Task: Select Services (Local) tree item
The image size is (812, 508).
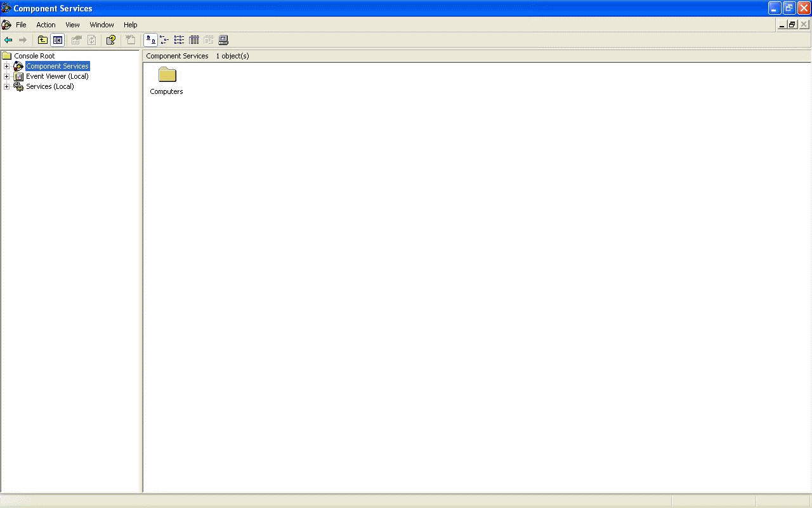Action: pyautogui.click(x=49, y=86)
